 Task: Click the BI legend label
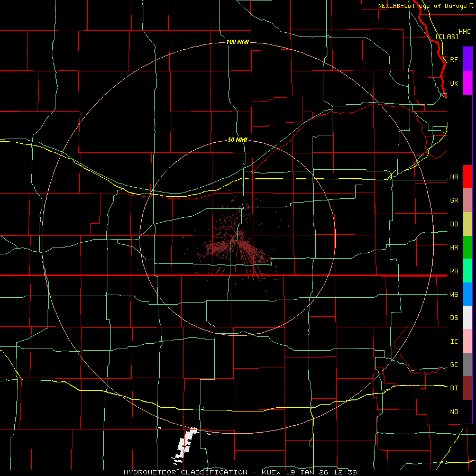[454, 388]
